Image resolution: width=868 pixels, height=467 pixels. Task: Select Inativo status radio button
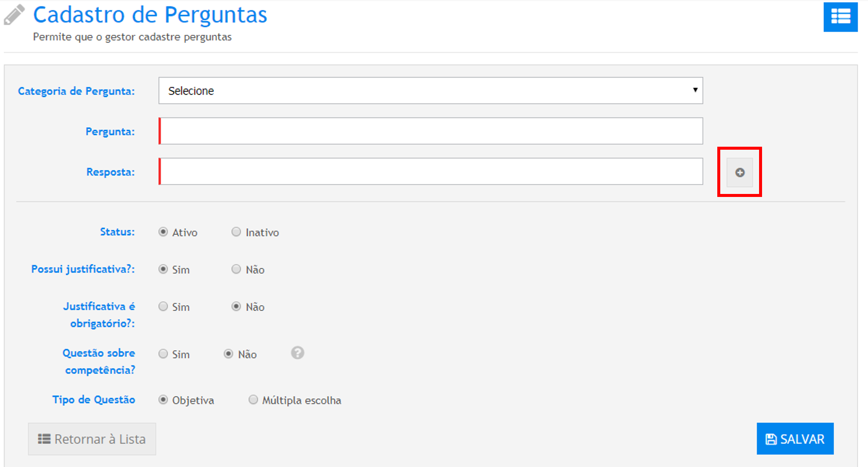pyautogui.click(x=236, y=232)
